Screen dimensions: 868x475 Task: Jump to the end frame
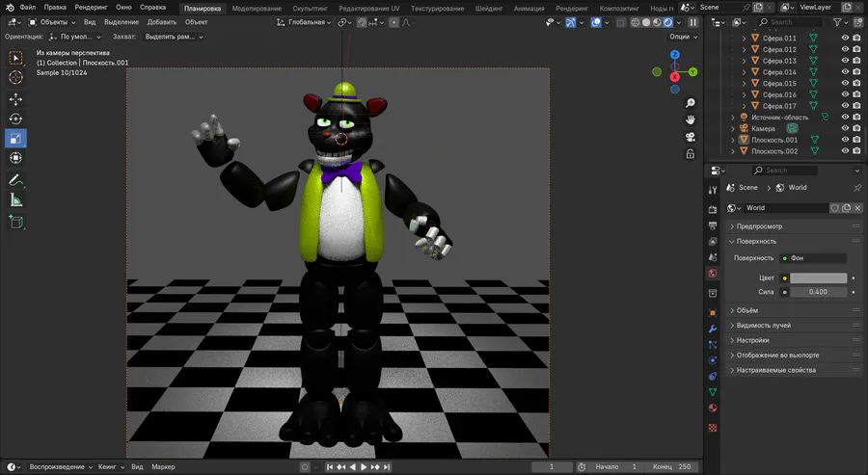387,466
